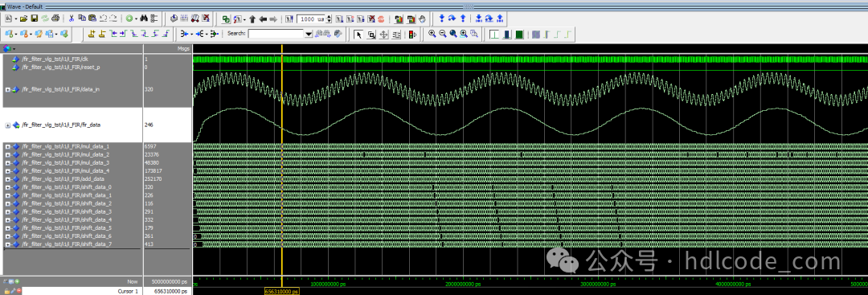Expand the mul_data_4 signal

click(8, 171)
